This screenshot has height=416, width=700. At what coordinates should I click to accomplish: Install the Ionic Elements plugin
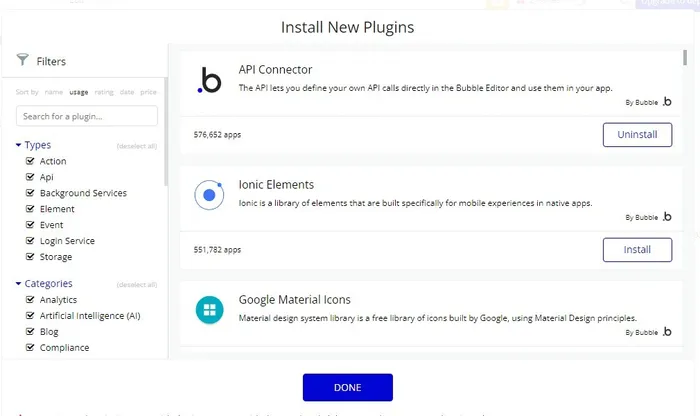[637, 249]
